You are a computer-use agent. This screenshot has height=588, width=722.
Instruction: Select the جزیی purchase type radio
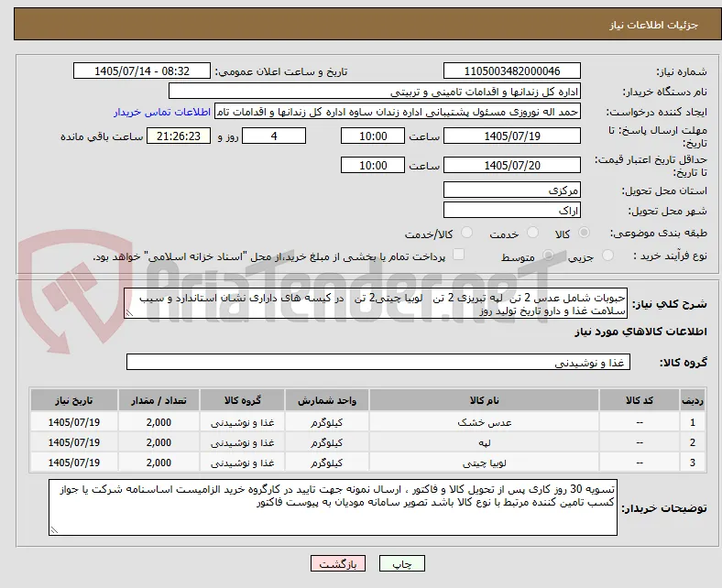point(607,256)
